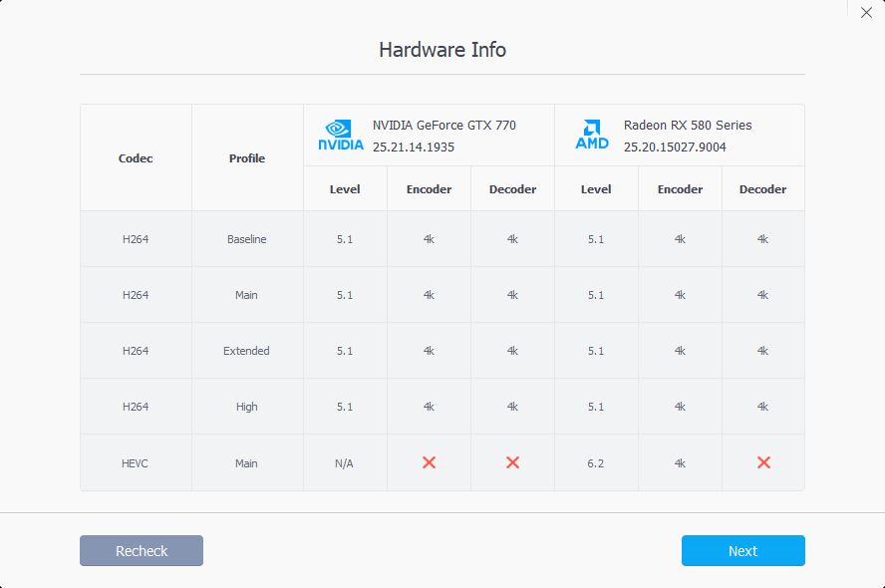Click NVIDIA decoder 4k in High row

coord(512,407)
